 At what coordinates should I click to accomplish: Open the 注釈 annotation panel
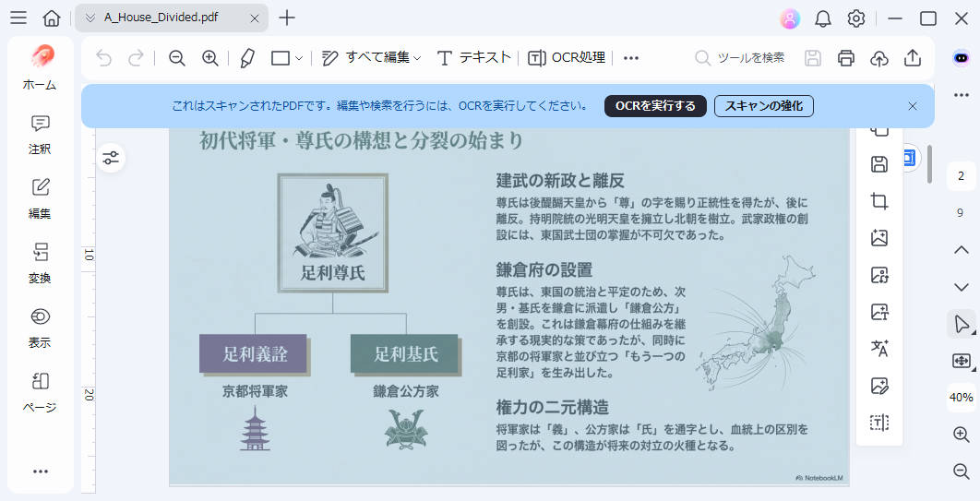pos(40,135)
